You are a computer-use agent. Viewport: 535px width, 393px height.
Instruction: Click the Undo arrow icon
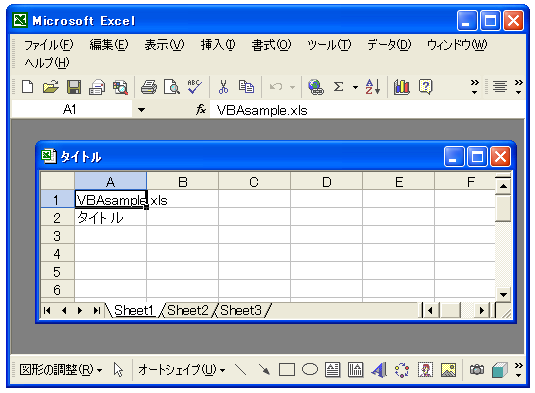[276, 87]
